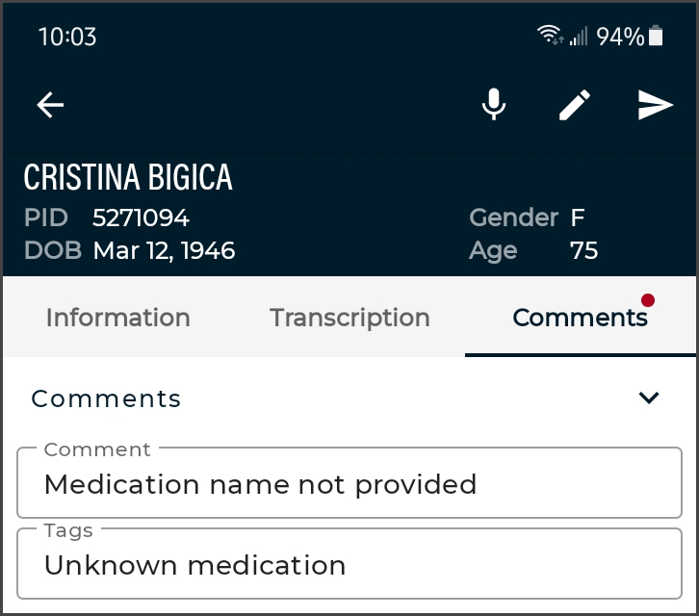The height and width of the screenshot is (616, 699).
Task: Tap the red notification dot on Comments
Action: [x=648, y=300]
